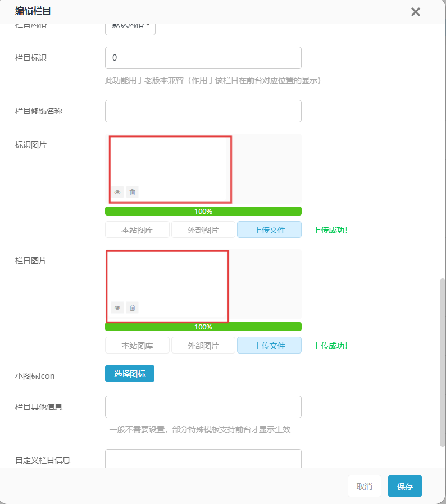Focus the 自定义栏目信息 text box

coord(203,459)
